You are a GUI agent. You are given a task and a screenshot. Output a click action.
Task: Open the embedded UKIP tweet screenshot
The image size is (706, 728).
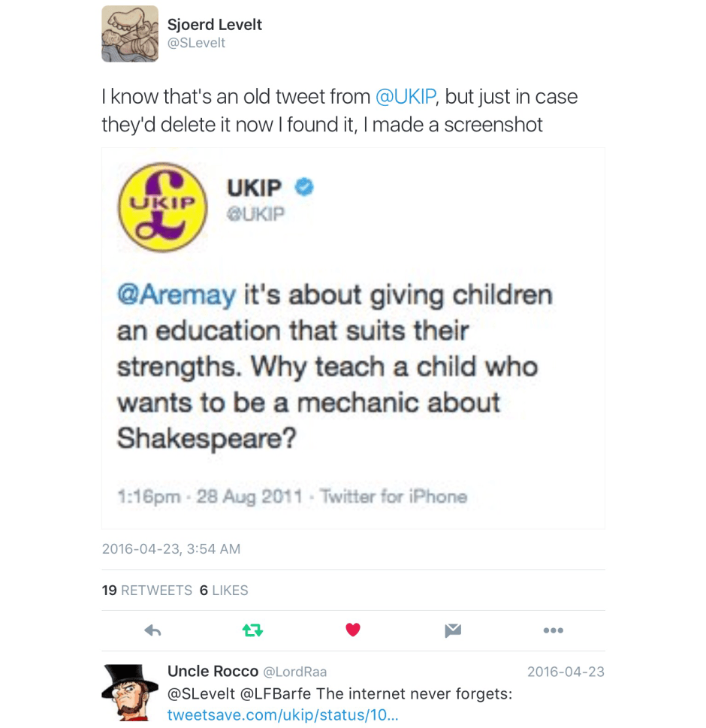click(353, 338)
